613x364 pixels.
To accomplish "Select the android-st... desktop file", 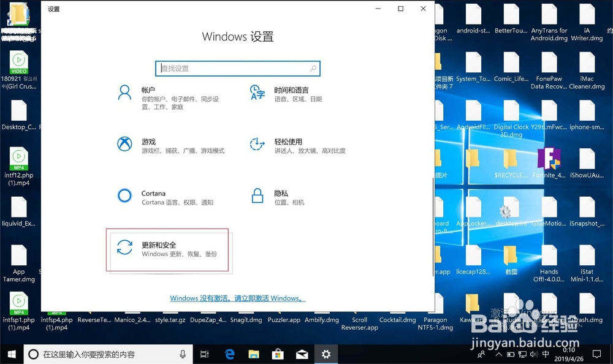I will click(473, 18).
